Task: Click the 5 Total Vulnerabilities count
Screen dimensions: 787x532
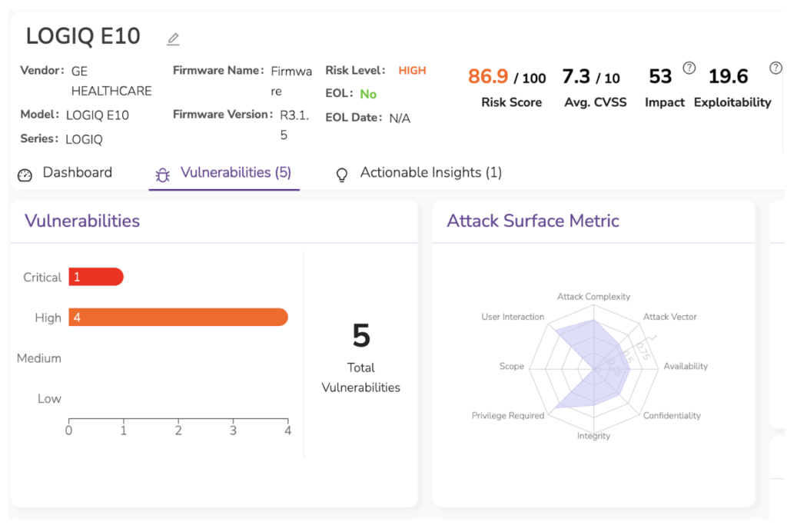Action: click(361, 335)
